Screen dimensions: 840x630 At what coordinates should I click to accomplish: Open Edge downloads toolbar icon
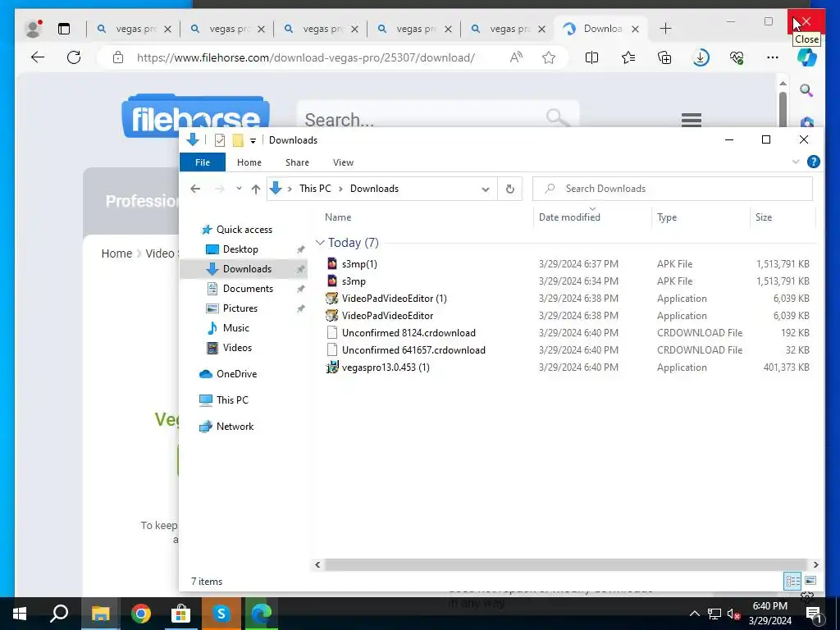pos(701,57)
